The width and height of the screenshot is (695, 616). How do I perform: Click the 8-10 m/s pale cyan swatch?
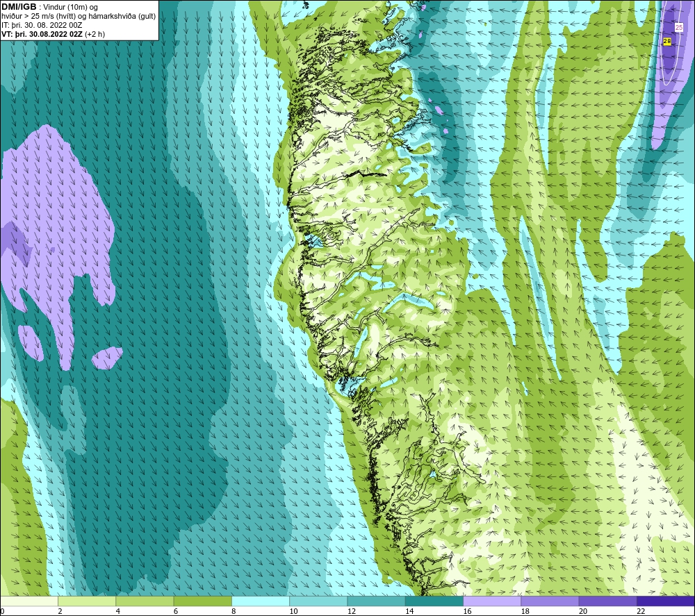point(261,601)
